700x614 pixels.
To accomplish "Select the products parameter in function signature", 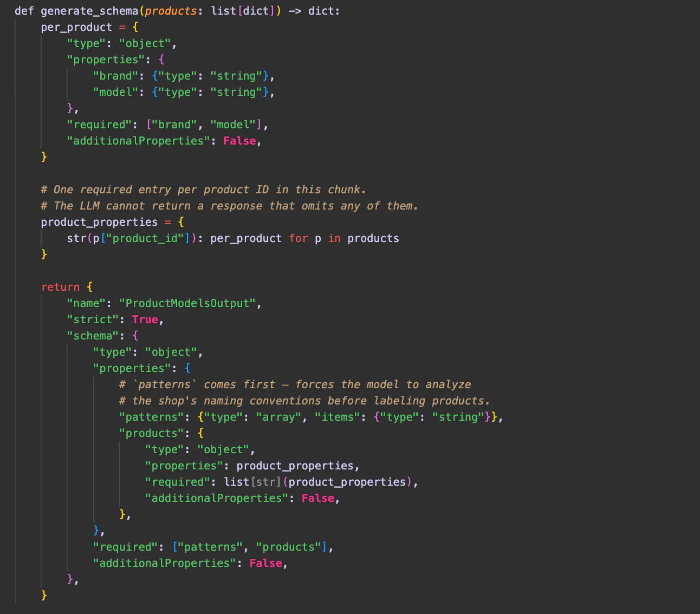I will (x=171, y=11).
